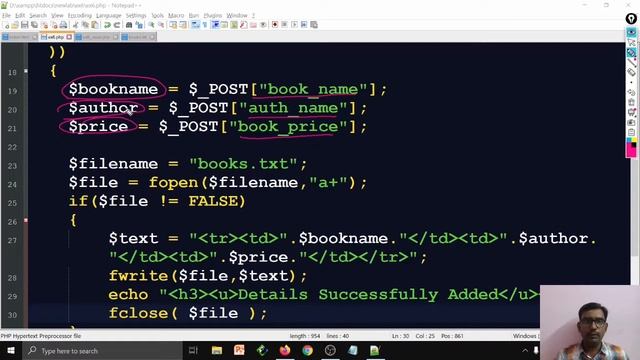Create a new file with the New toolbar icon
Screen dimensions: 640x360
pos(7,25)
